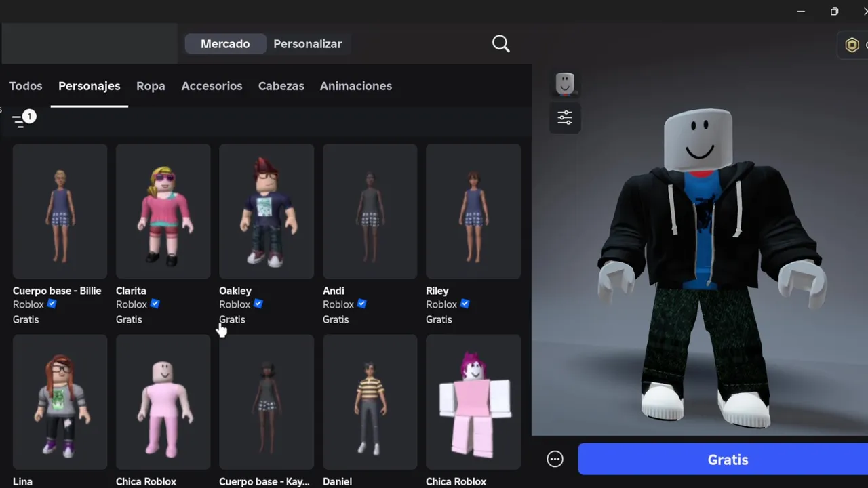The width and height of the screenshot is (868, 488).
Task: Click verified badge under Oakley
Action: [x=258, y=304]
